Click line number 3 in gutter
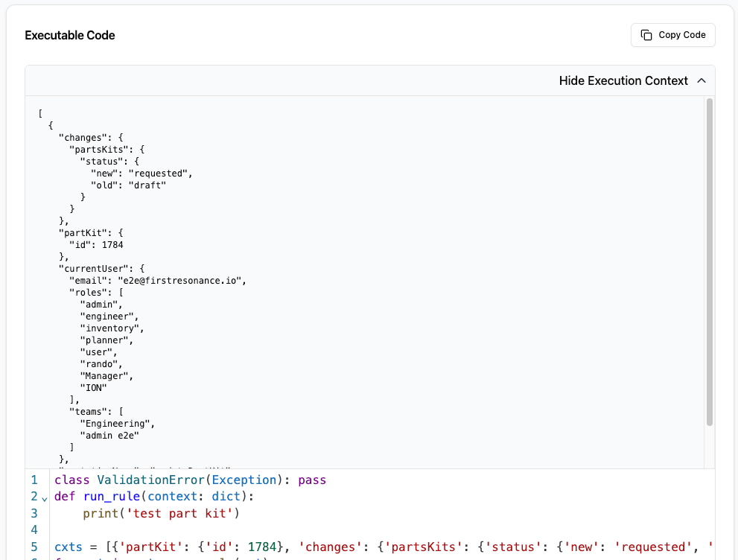 coord(34,513)
